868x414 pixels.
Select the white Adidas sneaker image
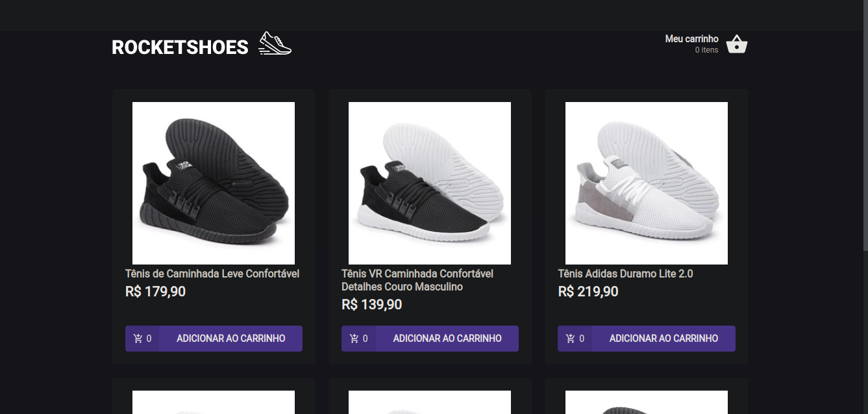pos(646,183)
